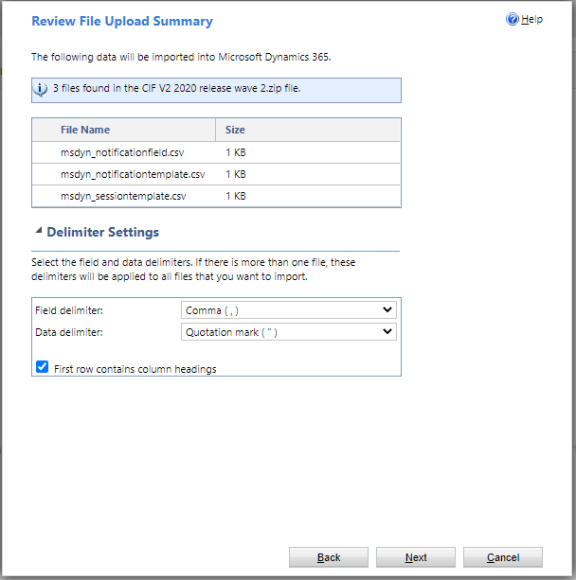Click the blue Help question mark icon
This screenshot has width=576, height=580.
(x=512, y=19)
